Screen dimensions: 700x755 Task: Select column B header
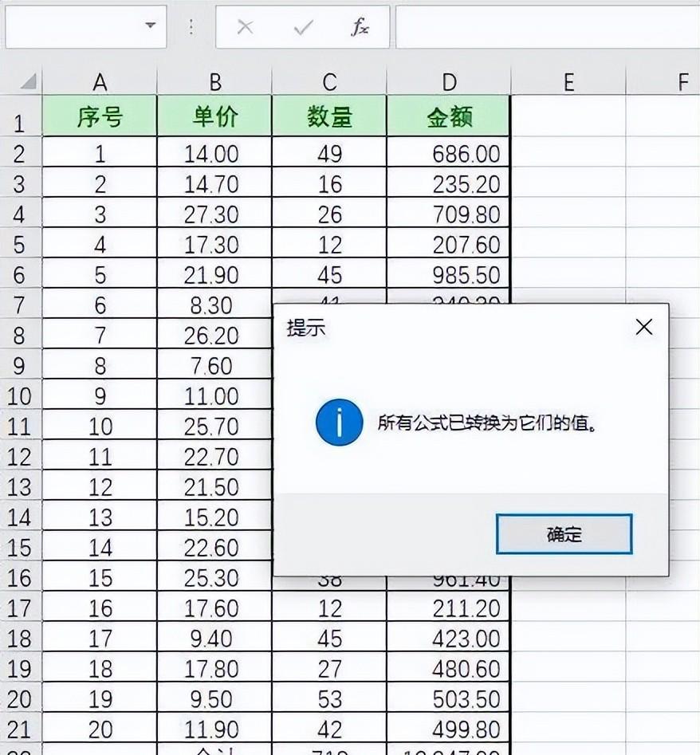point(214,82)
